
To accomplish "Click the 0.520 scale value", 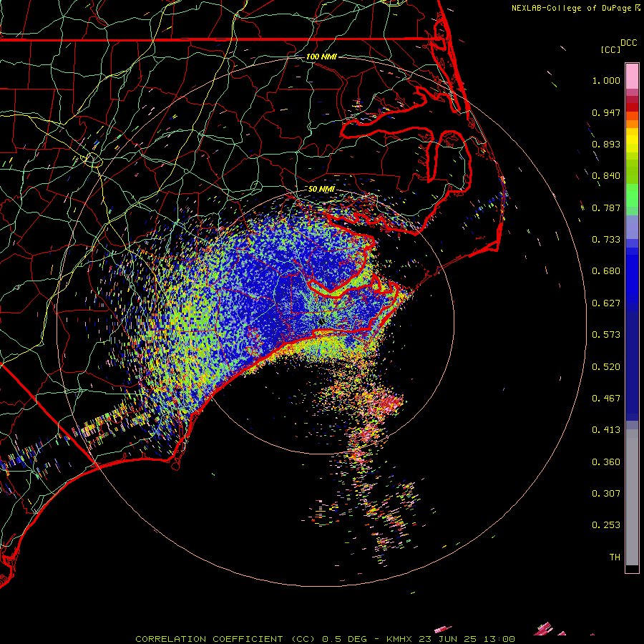I will pyautogui.click(x=606, y=367).
